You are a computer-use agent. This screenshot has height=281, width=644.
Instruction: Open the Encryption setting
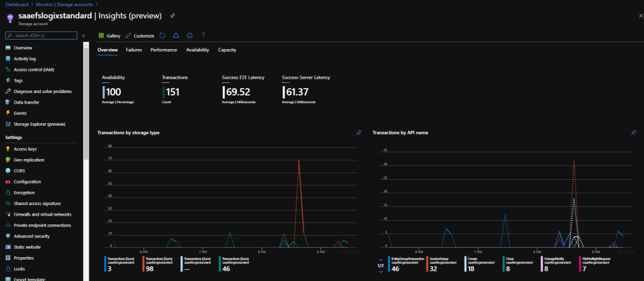click(x=24, y=192)
